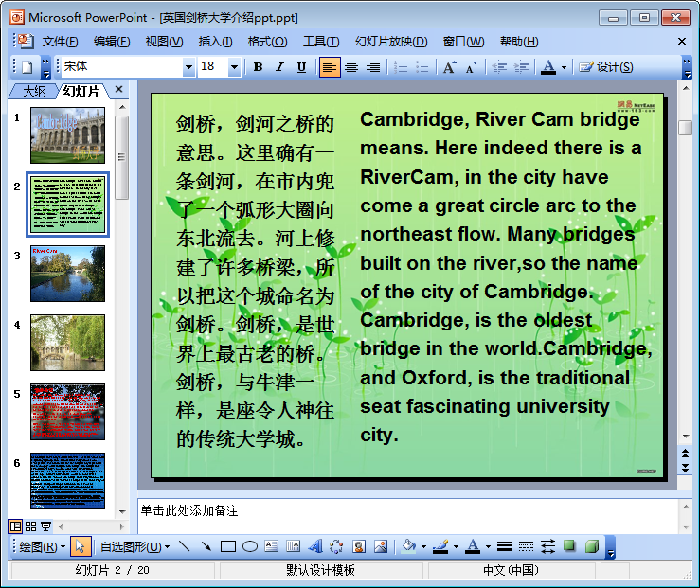Viewport: 700px width, 588px height.
Task: Choose the Arrow line tool
Action: (x=206, y=546)
